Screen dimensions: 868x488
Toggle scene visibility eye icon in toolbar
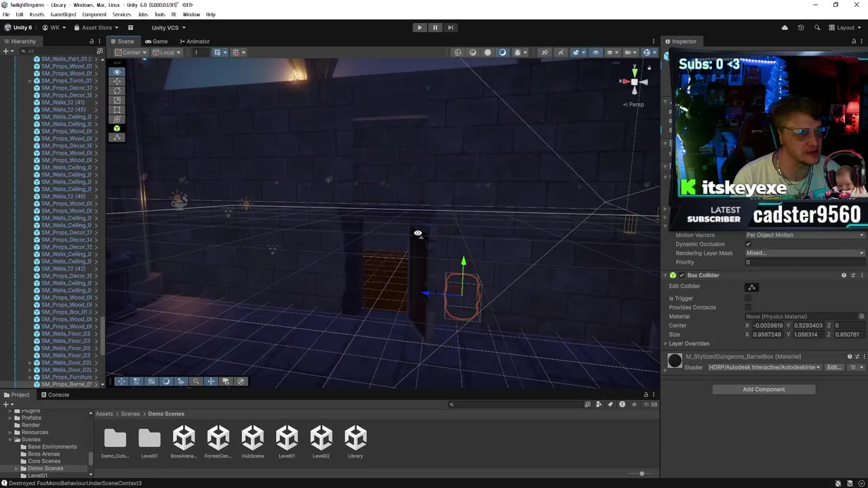coord(596,52)
